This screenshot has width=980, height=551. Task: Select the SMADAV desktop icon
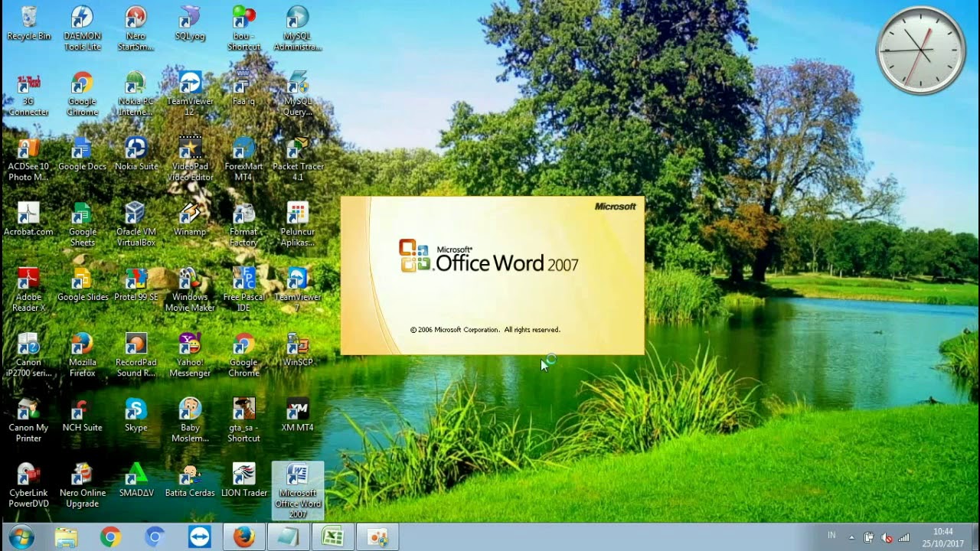(136, 481)
